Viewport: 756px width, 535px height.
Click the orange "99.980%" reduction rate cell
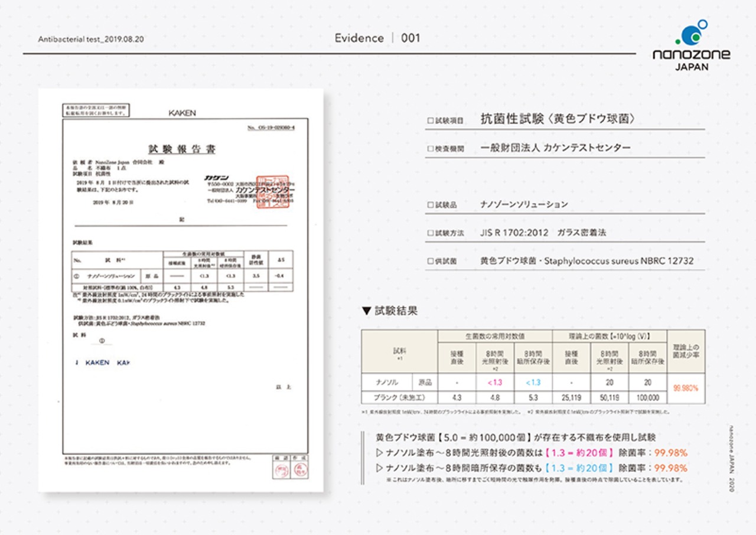pyautogui.click(x=685, y=389)
